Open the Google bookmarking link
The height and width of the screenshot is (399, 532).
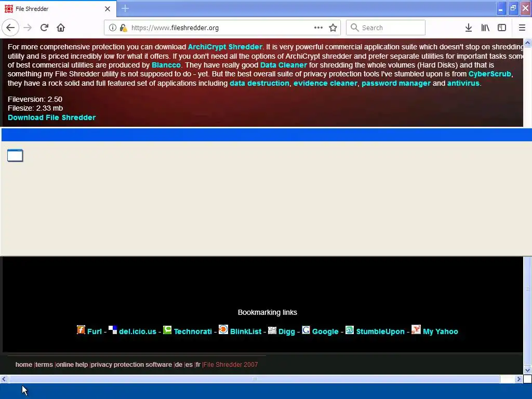pos(325,331)
